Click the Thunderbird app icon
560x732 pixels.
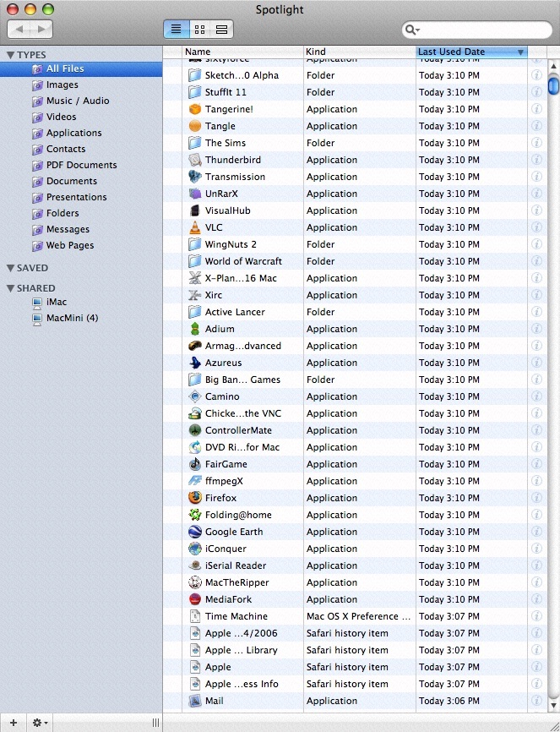[x=194, y=160]
